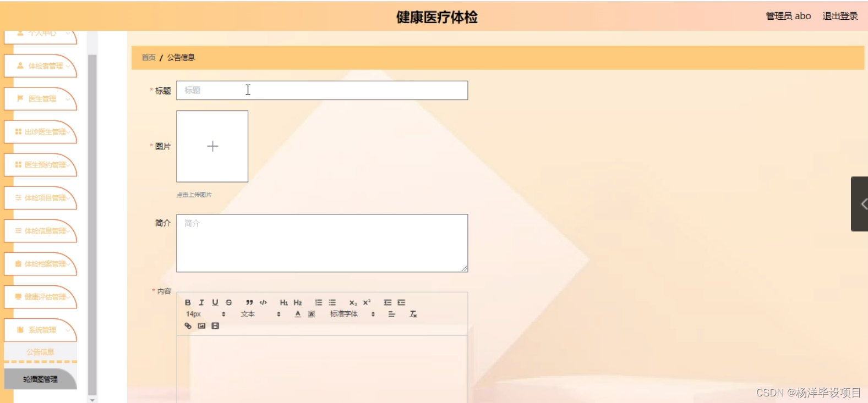The height and width of the screenshot is (403, 868).
Task: Toggle bold formatting in content editor
Action: click(188, 302)
